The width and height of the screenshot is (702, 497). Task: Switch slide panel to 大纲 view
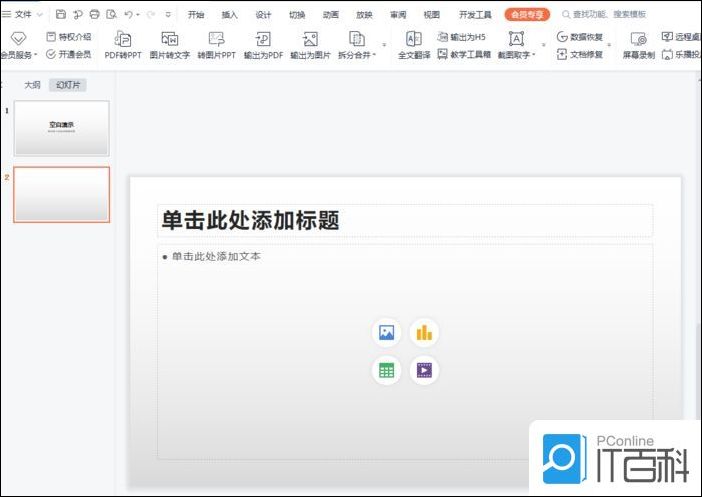click(x=33, y=85)
